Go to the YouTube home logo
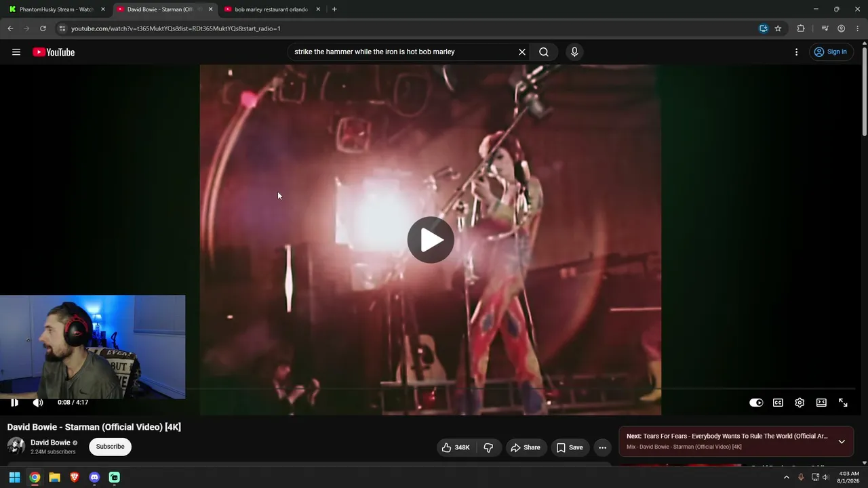The image size is (868, 488). click(54, 52)
